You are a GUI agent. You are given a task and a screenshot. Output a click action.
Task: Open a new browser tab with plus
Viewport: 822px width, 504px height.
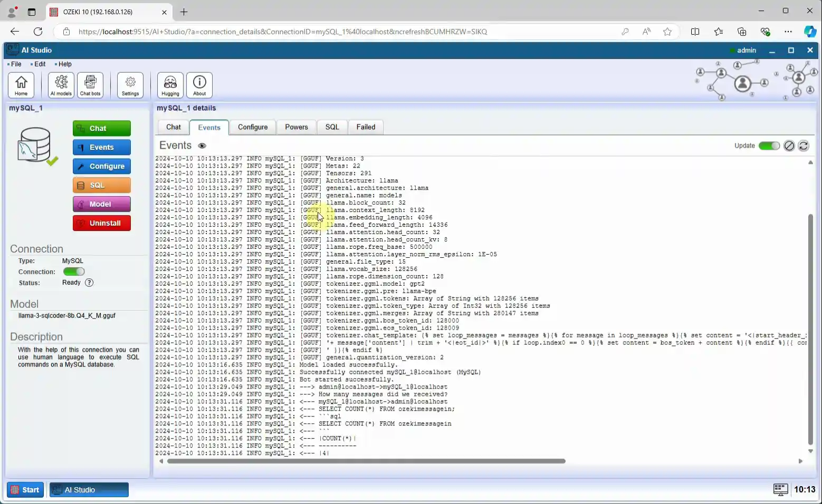coord(184,12)
